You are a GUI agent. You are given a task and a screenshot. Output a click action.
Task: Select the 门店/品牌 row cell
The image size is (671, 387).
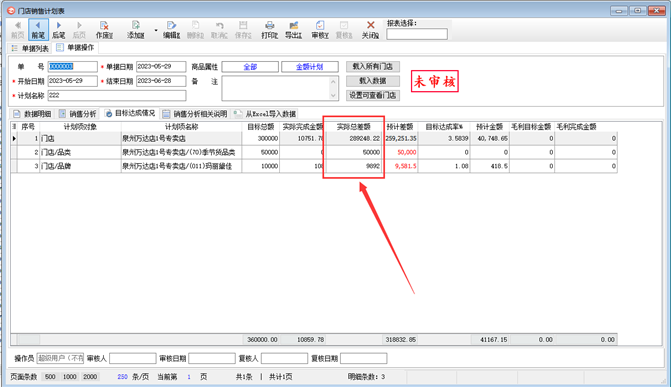coord(80,166)
